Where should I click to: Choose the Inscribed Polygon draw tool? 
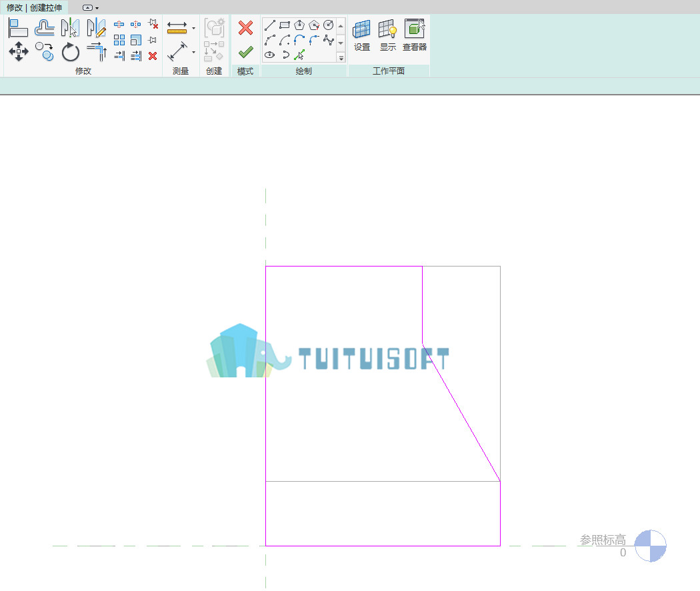299,25
